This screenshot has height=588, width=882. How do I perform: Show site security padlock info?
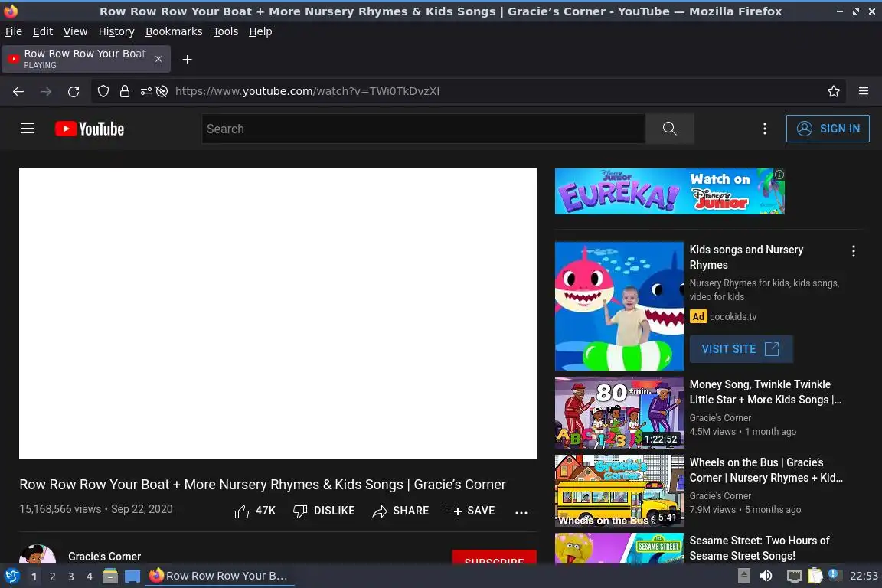tap(124, 91)
